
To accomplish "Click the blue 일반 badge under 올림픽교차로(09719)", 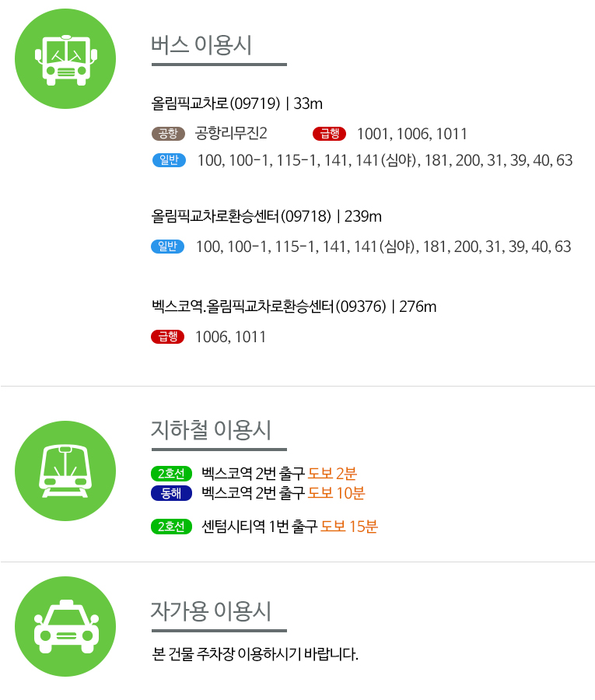I will (169, 159).
